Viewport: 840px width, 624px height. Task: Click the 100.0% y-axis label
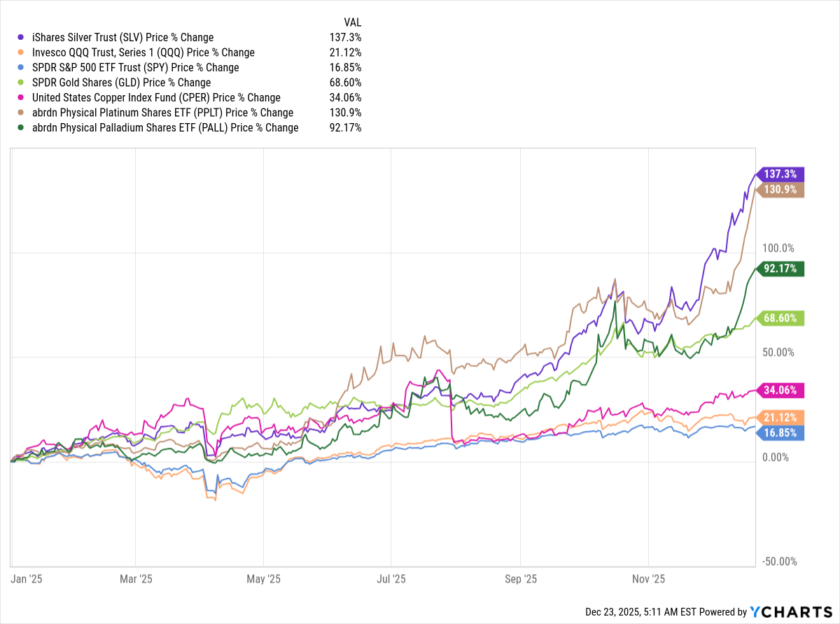(x=778, y=248)
